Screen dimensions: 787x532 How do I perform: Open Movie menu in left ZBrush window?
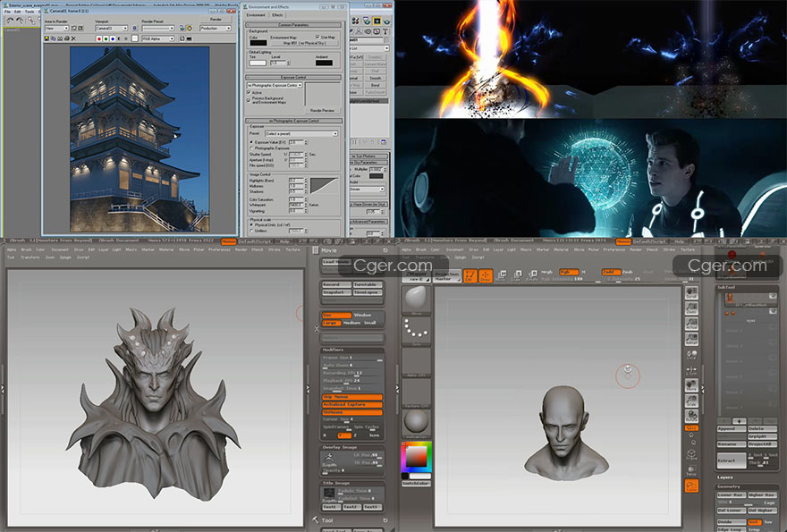click(184, 249)
